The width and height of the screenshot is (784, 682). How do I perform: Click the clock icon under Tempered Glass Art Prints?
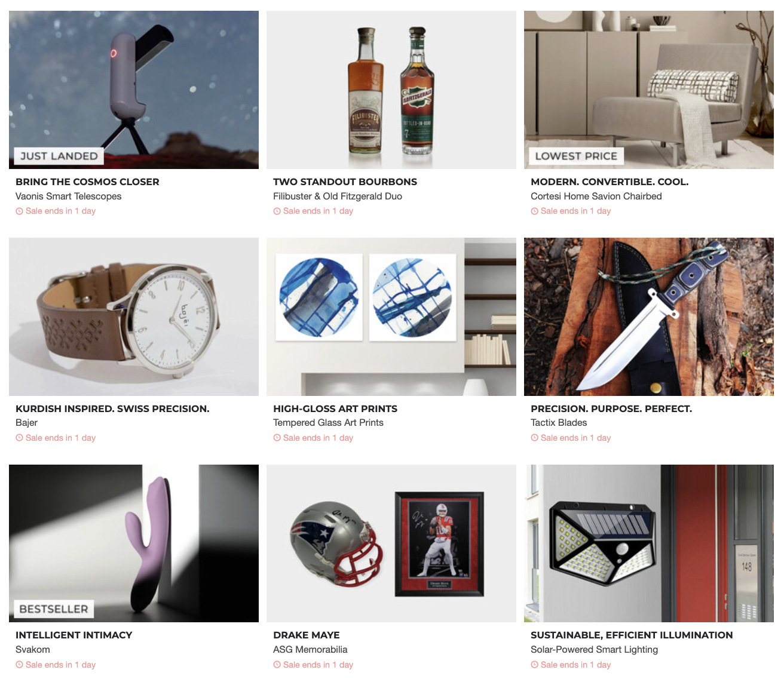(x=277, y=438)
